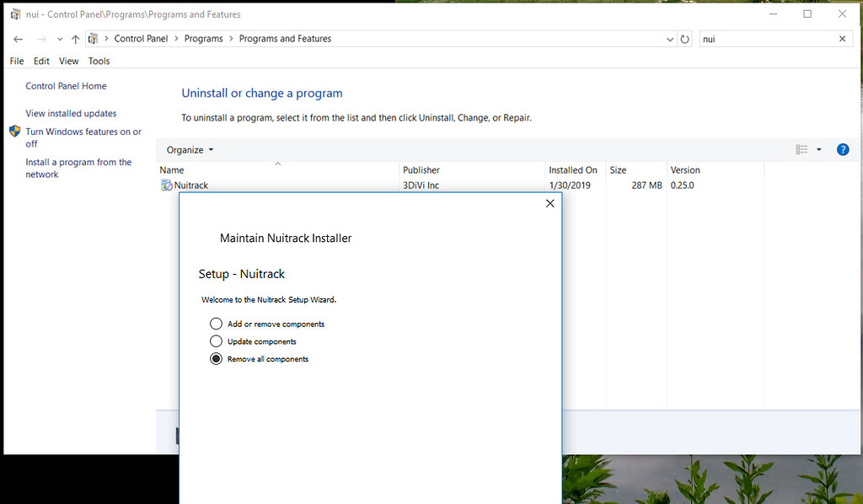Open the address bar history dropdown

[x=669, y=38]
